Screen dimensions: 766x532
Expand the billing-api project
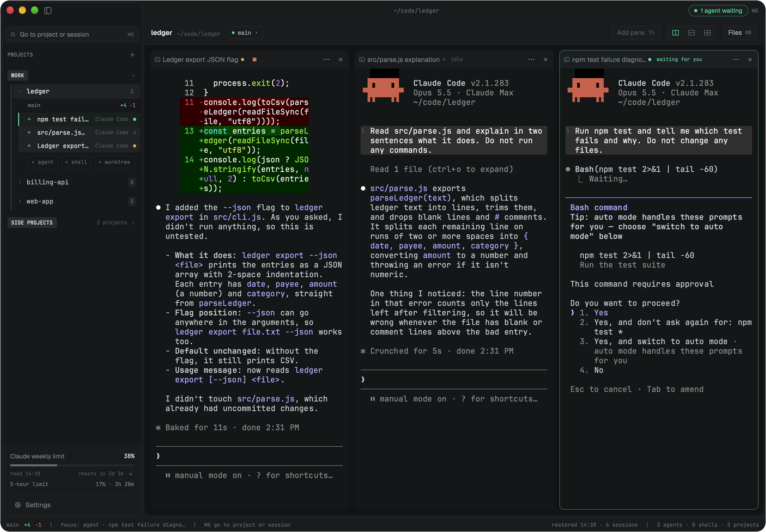coord(20,182)
